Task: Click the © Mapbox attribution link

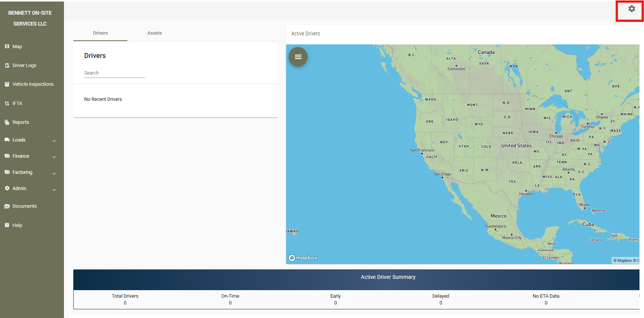Action: [624, 260]
